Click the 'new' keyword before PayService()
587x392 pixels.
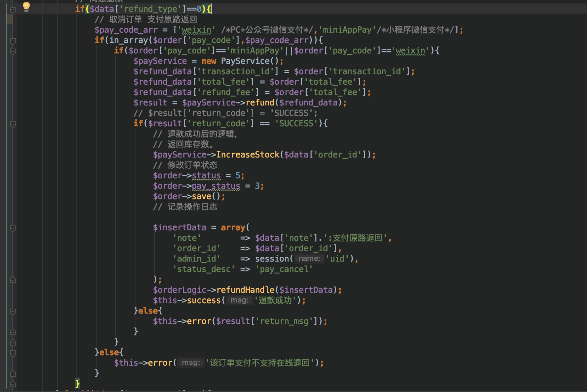209,61
